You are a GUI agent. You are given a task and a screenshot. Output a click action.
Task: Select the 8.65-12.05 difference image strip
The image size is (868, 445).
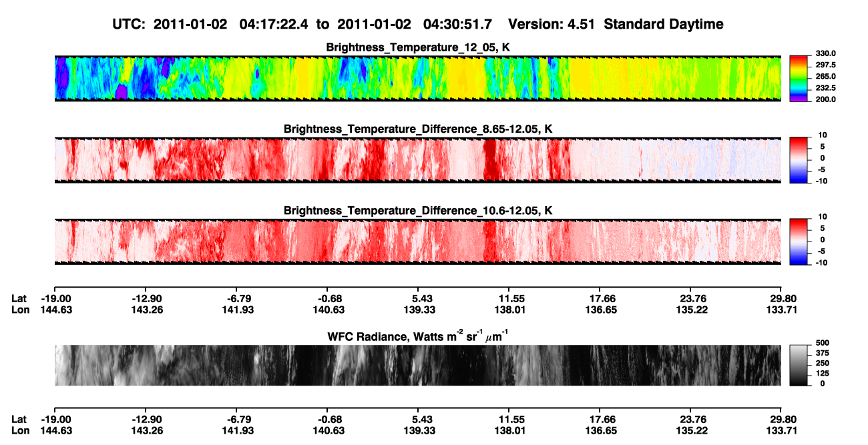[x=417, y=160]
